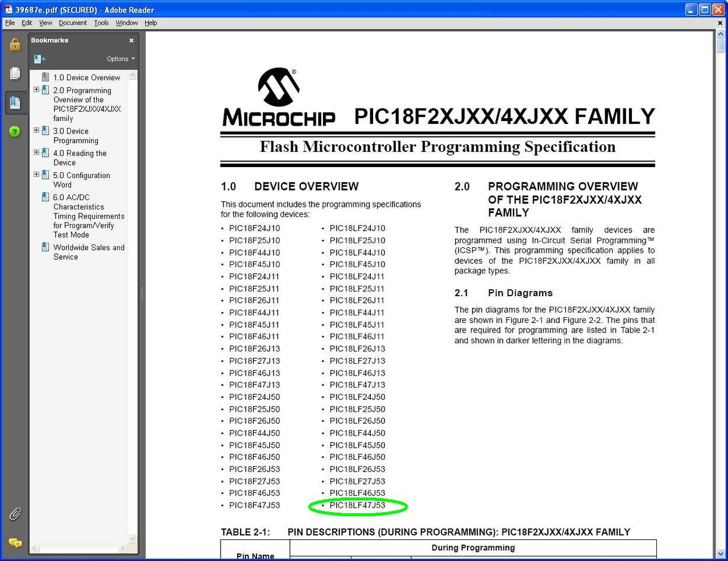Open the Document menu
Viewport: 728px width, 561px height.
[73, 23]
